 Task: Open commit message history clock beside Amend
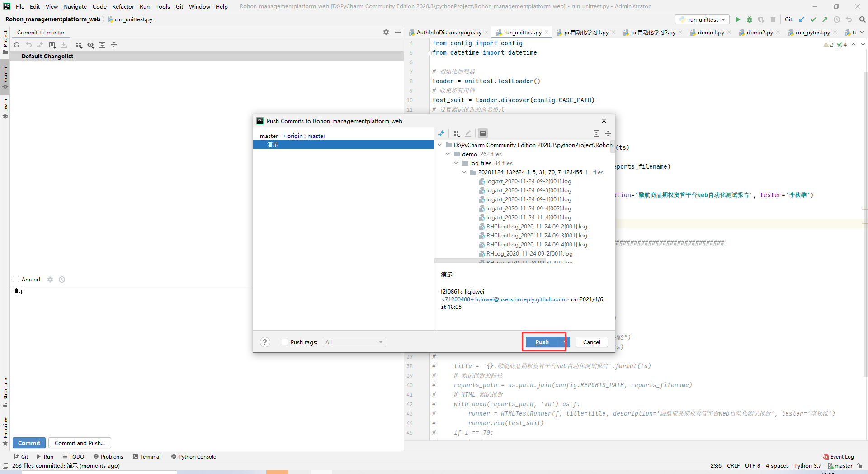(x=62, y=280)
